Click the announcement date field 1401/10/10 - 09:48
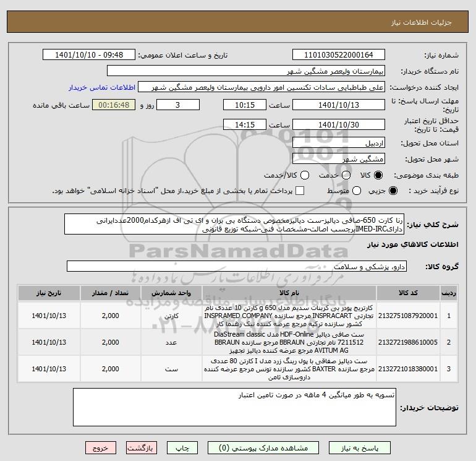 click(x=89, y=54)
